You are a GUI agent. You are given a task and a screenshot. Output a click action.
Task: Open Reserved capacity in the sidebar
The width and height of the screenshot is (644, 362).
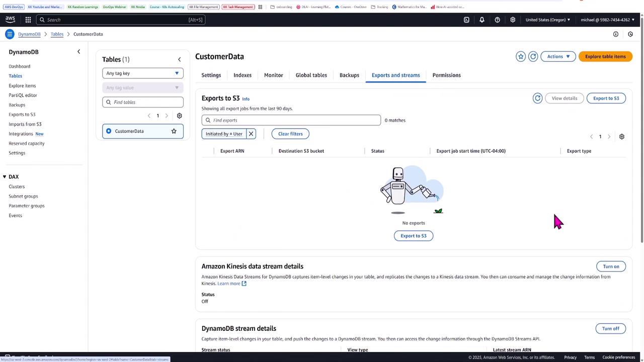pos(27,143)
